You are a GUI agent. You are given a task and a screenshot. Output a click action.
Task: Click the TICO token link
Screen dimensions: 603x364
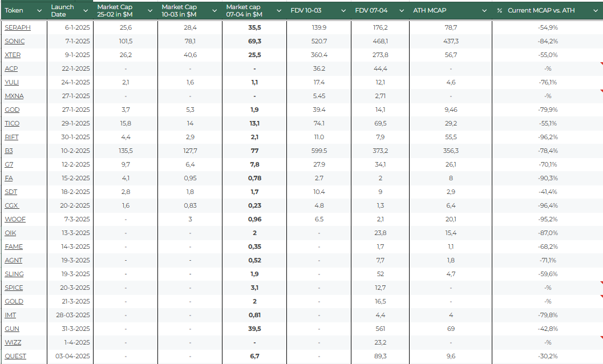pos(12,123)
